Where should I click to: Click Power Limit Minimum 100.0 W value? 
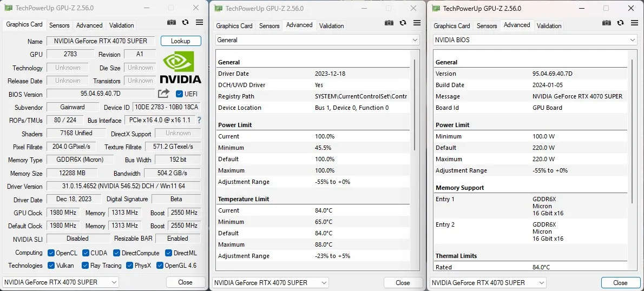[x=543, y=136]
